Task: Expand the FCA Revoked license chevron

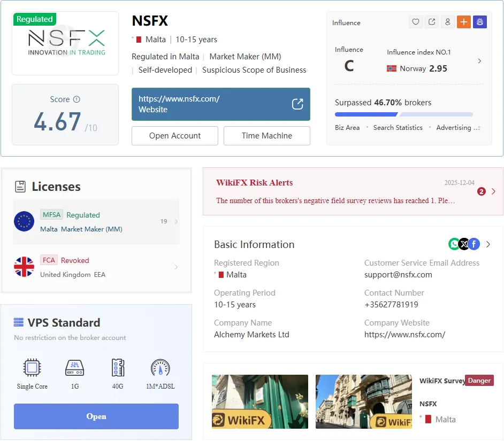Action: pyautogui.click(x=176, y=267)
